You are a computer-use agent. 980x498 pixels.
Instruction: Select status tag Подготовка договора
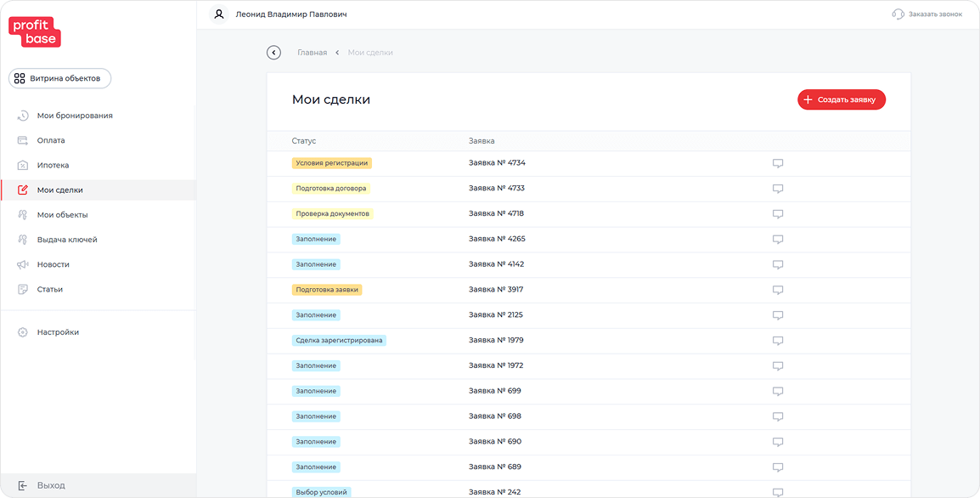[x=331, y=189]
